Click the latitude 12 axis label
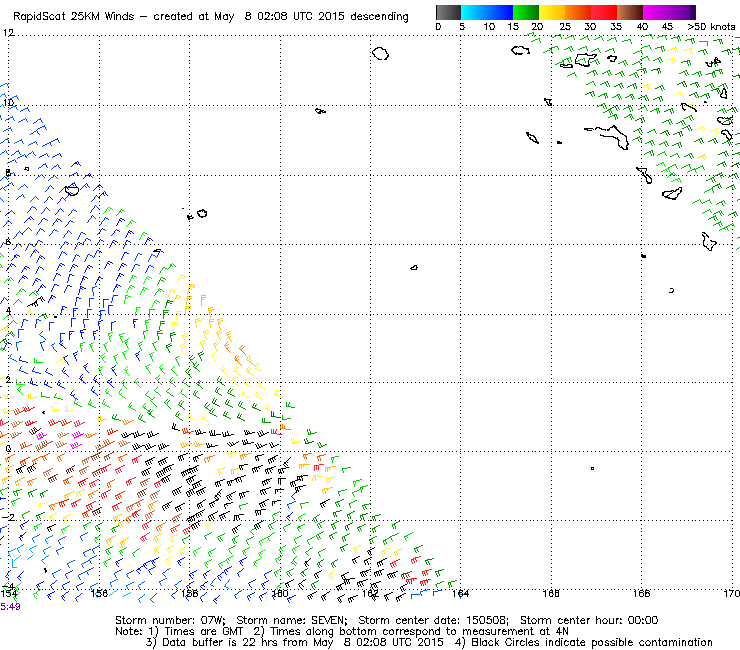 pos(8,33)
